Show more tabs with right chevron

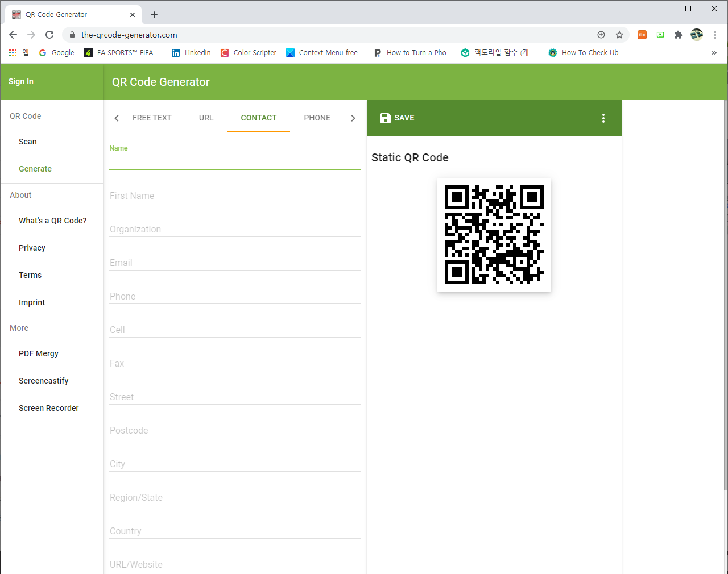coord(353,118)
